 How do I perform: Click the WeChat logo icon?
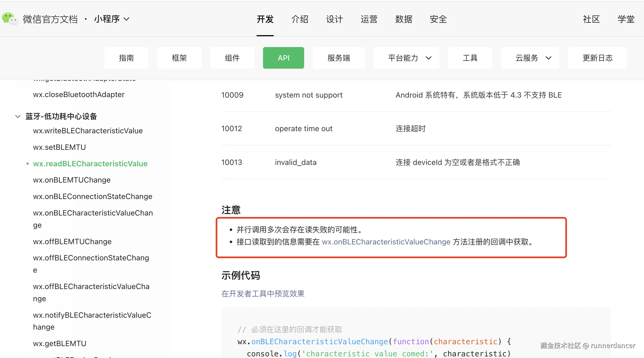(10, 19)
